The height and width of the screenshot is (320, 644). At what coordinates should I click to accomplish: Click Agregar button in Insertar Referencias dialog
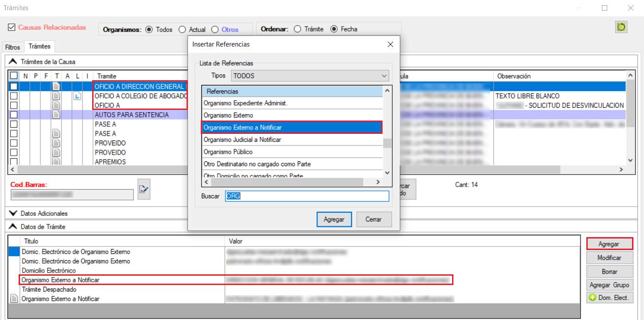tap(334, 219)
